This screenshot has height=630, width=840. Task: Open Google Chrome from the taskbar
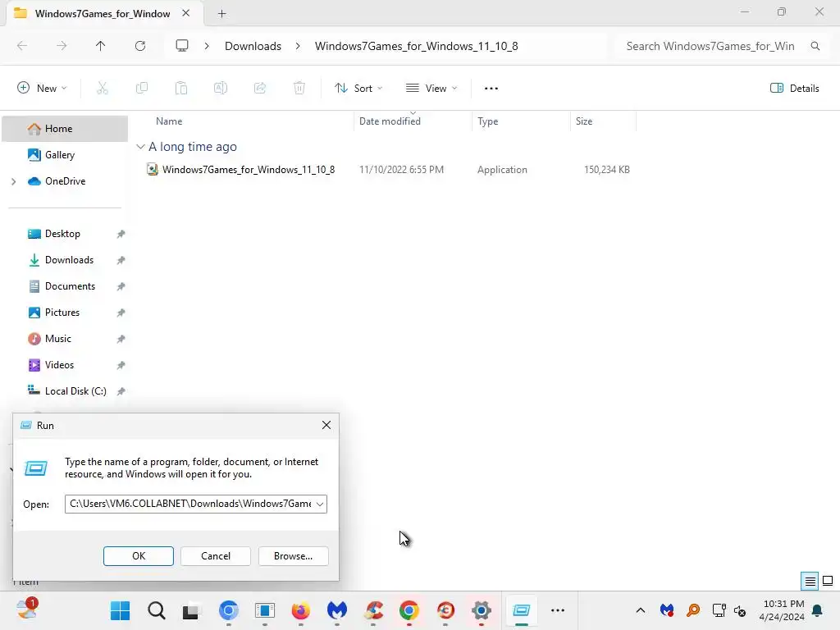click(409, 610)
